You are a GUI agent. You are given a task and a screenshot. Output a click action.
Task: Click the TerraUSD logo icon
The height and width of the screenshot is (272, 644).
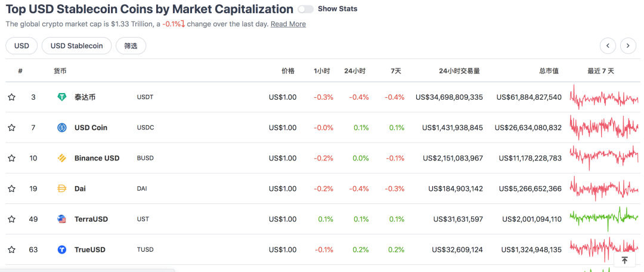tap(62, 219)
